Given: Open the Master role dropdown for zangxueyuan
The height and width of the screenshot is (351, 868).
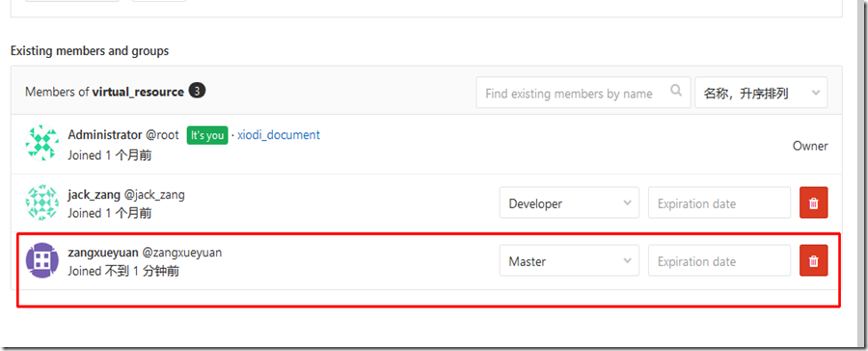Looking at the screenshot, I should [569, 260].
